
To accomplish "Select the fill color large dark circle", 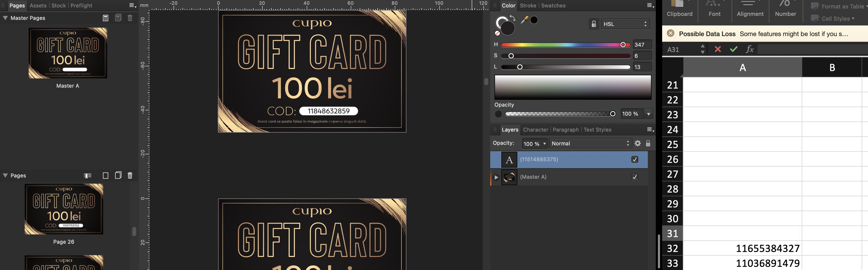I will click(x=508, y=28).
